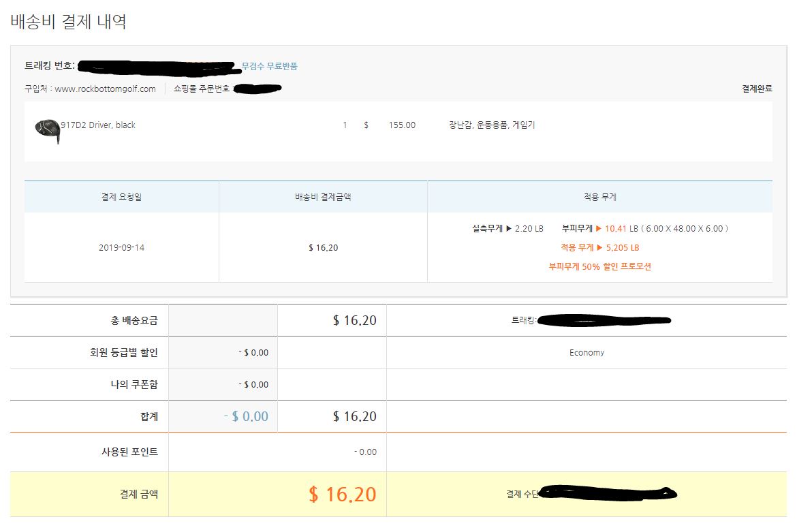Screen dimensions: 797x532
Task: Click the 결제완료 status label
Action: [x=757, y=89]
